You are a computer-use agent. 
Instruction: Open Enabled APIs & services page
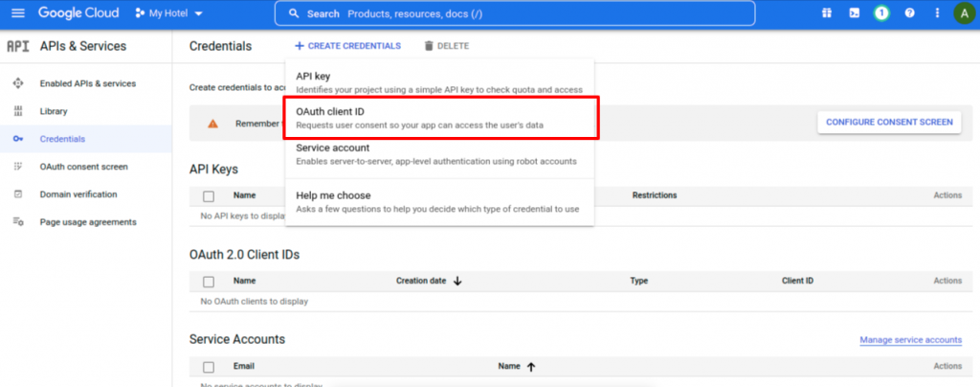click(87, 83)
